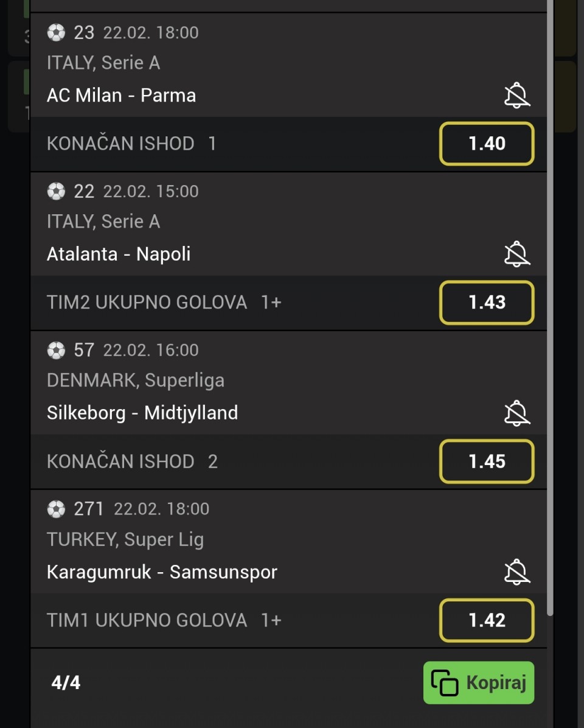Click the TURKEY, Super Lig league label
The width and height of the screenshot is (584, 728).
pyautogui.click(x=125, y=539)
